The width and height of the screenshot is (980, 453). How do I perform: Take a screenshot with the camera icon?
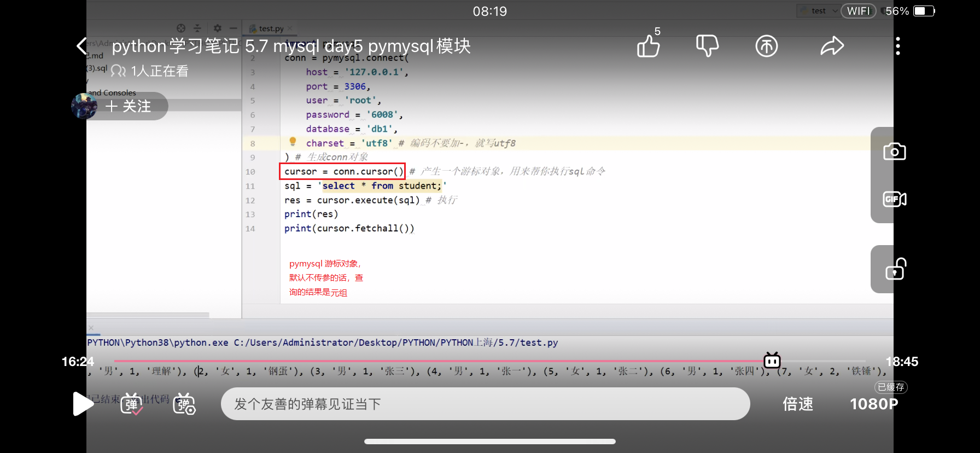tap(895, 152)
